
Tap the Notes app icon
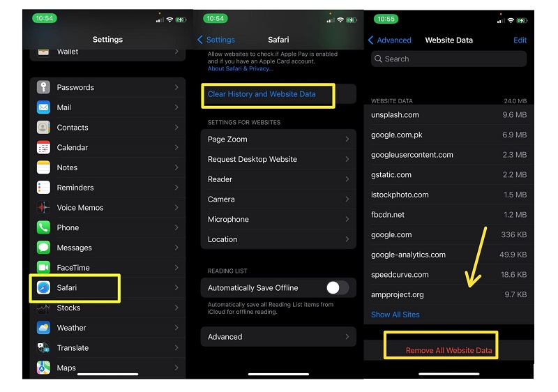43,167
